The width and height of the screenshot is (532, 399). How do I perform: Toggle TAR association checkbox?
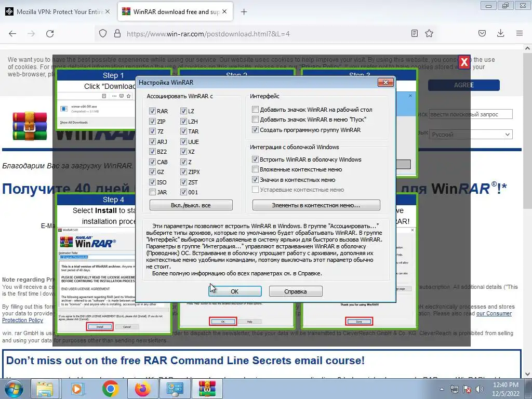(x=183, y=131)
